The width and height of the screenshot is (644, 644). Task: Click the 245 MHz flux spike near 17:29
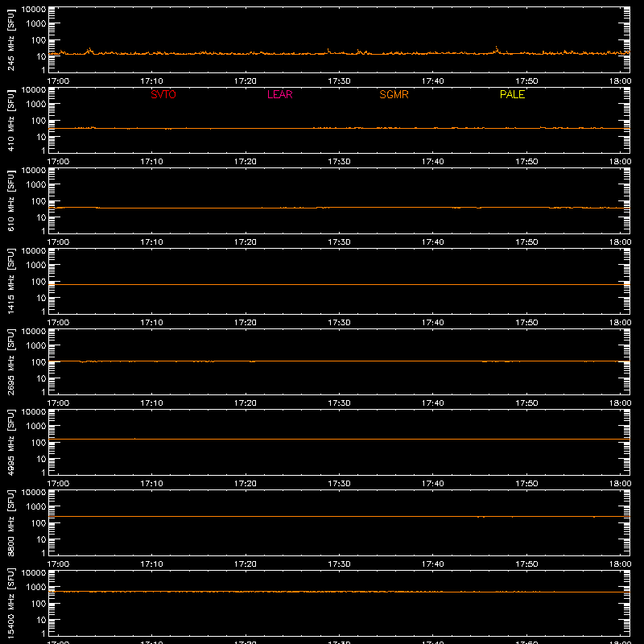(x=328, y=51)
